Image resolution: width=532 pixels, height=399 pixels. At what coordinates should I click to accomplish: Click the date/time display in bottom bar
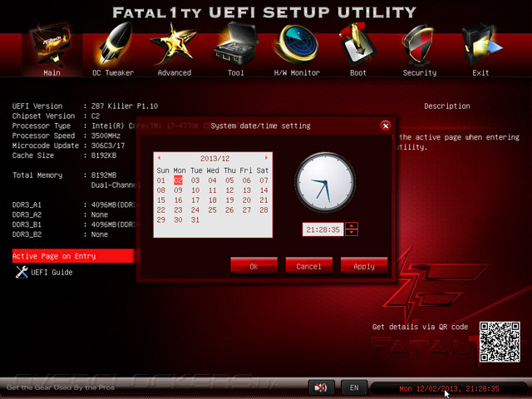pos(449,389)
